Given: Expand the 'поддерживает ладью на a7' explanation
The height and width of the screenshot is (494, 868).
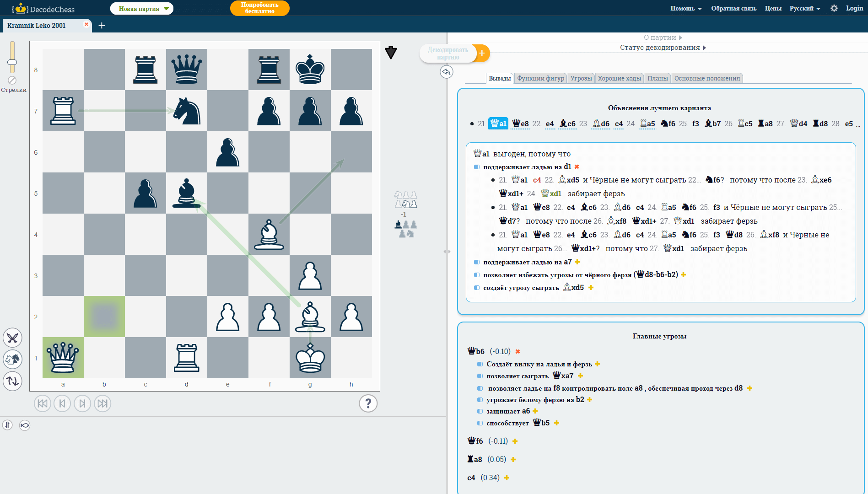Looking at the screenshot, I should [577, 262].
